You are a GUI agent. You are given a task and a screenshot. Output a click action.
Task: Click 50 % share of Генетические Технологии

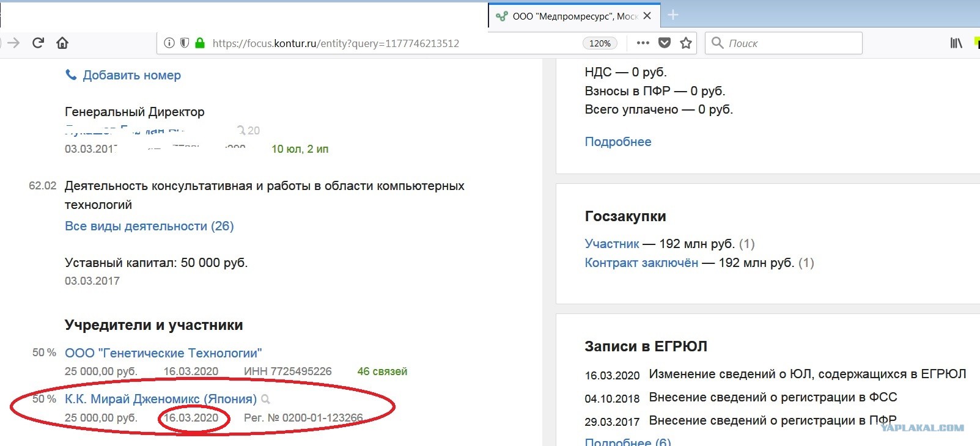(44, 353)
